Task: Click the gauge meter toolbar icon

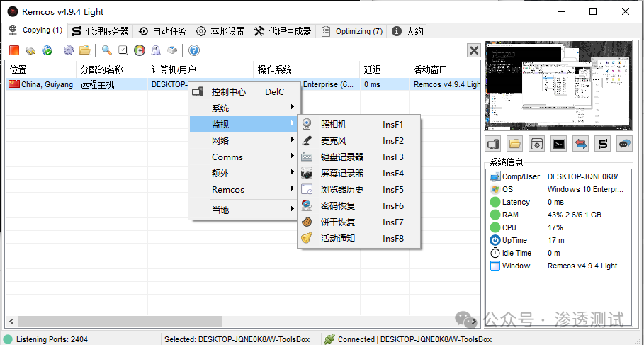Action: coord(140,50)
